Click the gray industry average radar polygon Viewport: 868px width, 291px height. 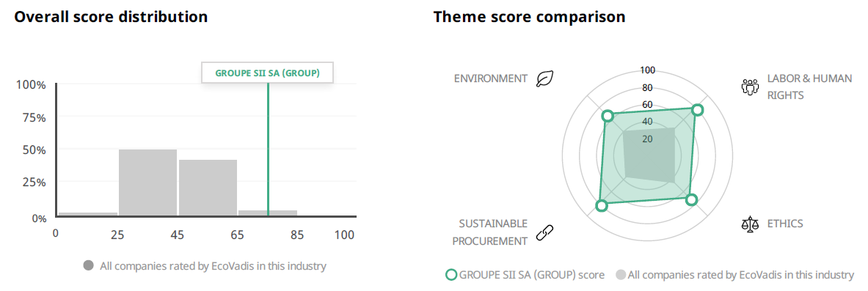tap(649, 156)
